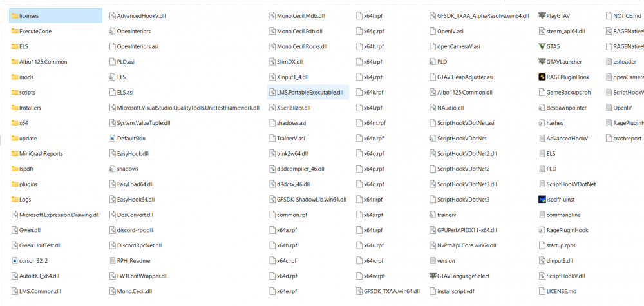Click the EasyLoad64.dll file name
The image size is (644, 306).
click(x=135, y=184)
